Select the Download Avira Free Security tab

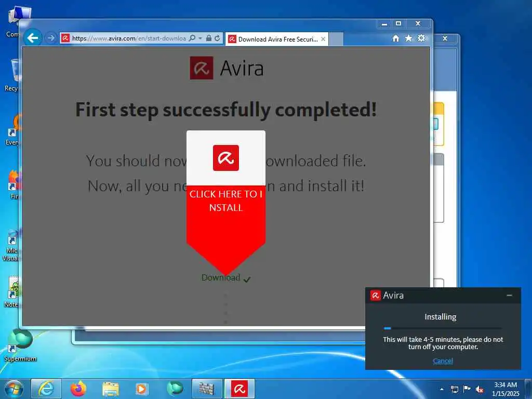coord(277,39)
